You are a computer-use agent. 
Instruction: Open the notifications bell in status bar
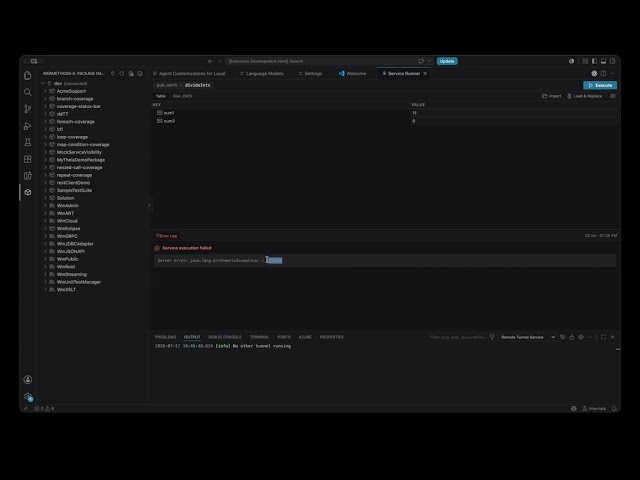pyautogui.click(x=614, y=409)
